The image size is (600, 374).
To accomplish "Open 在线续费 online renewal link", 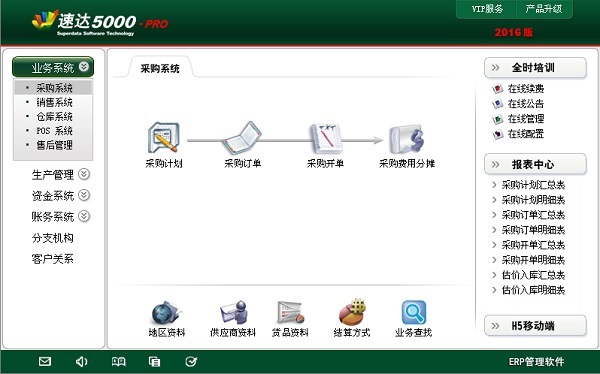I will pyautogui.click(x=526, y=88).
